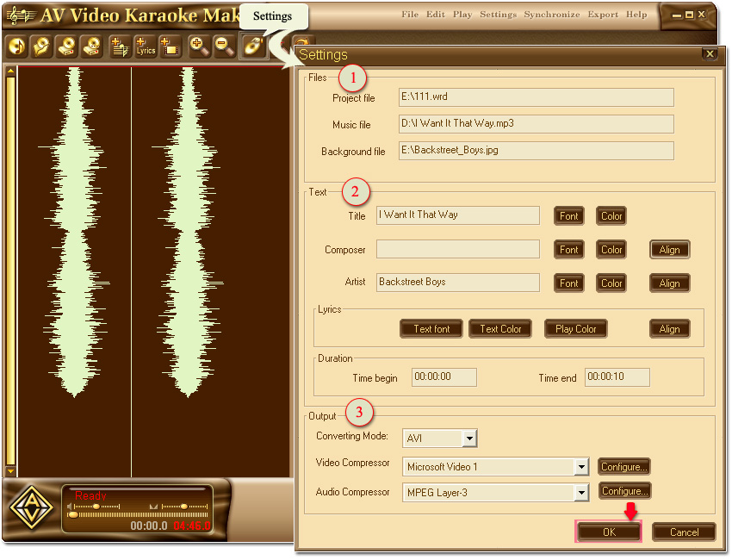The width and height of the screenshot is (732, 560).
Task: Open a music file with the note icon
Action: pos(16,47)
